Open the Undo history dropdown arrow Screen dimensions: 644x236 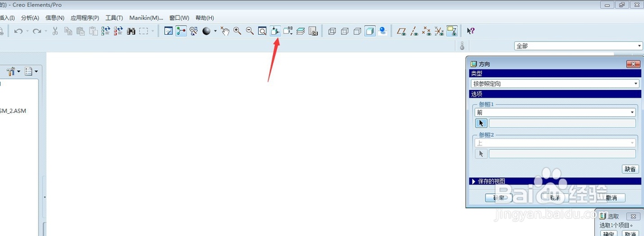click(x=27, y=32)
